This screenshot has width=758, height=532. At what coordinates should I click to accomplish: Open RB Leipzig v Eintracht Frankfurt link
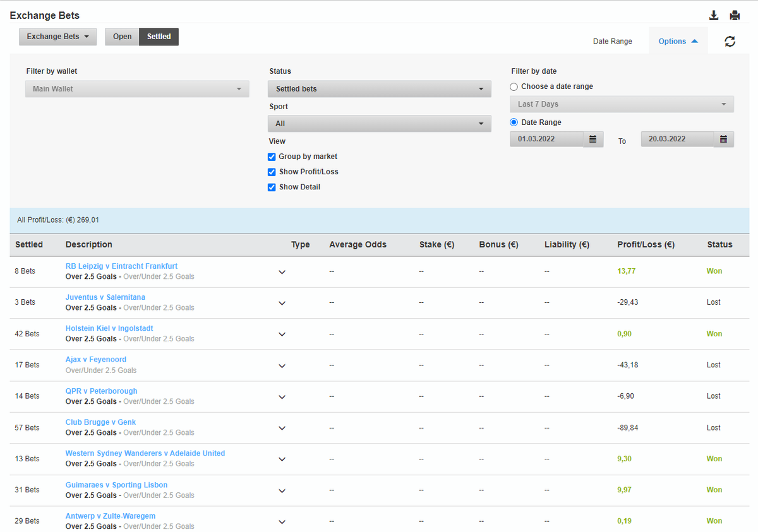pos(121,266)
